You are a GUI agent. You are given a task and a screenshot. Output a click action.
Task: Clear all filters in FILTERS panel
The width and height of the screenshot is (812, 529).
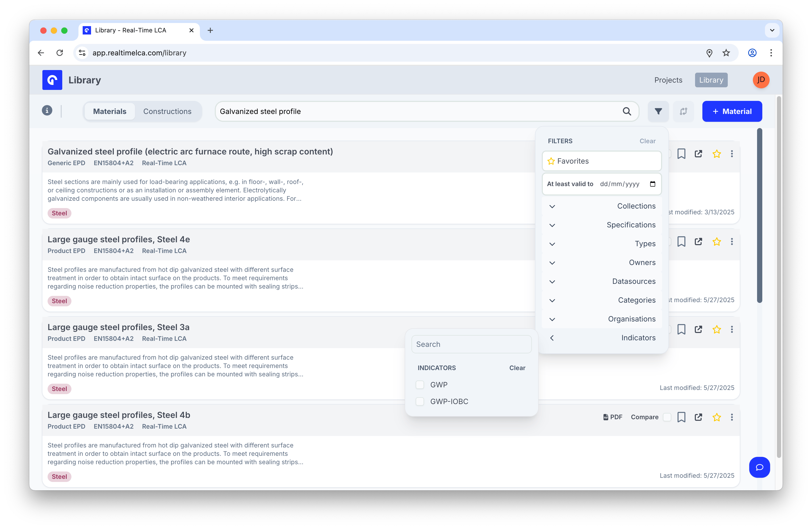pyautogui.click(x=647, y=141)
